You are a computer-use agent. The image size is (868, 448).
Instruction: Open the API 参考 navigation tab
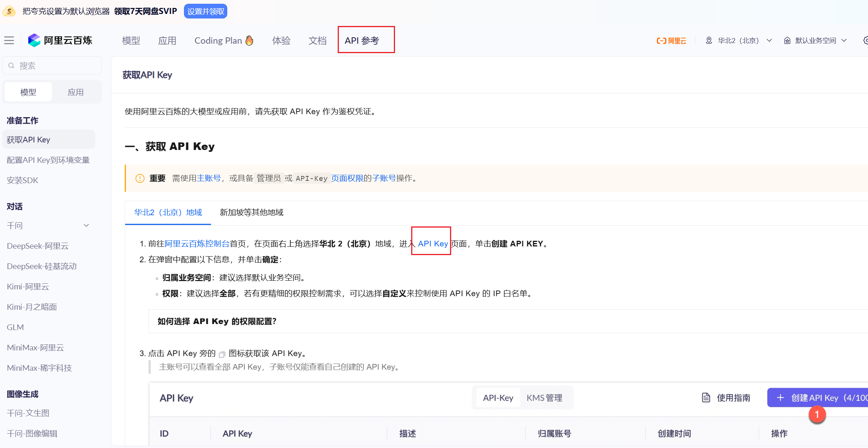coord(362,40)
